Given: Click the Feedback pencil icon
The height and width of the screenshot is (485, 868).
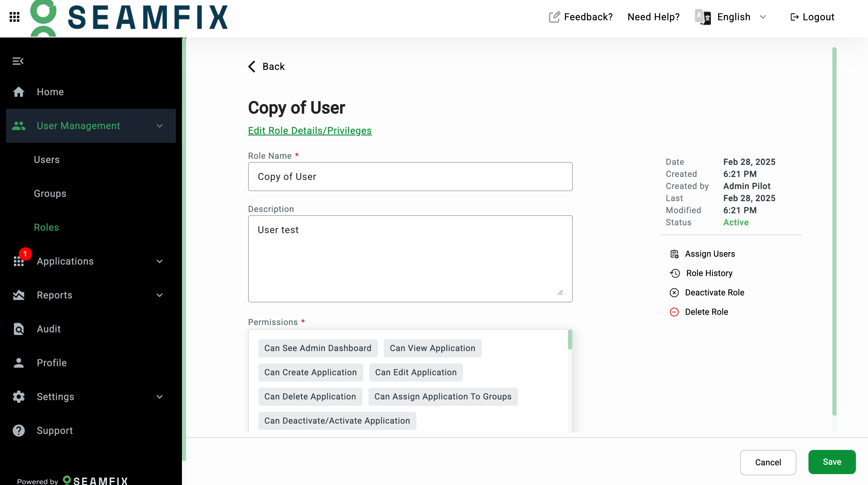Looking at the screenshot, I should [554, 17].
